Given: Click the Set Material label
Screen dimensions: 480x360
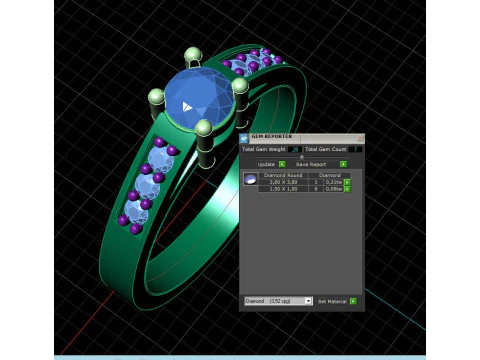Looking at the screenshot, I should pos(332,301).
